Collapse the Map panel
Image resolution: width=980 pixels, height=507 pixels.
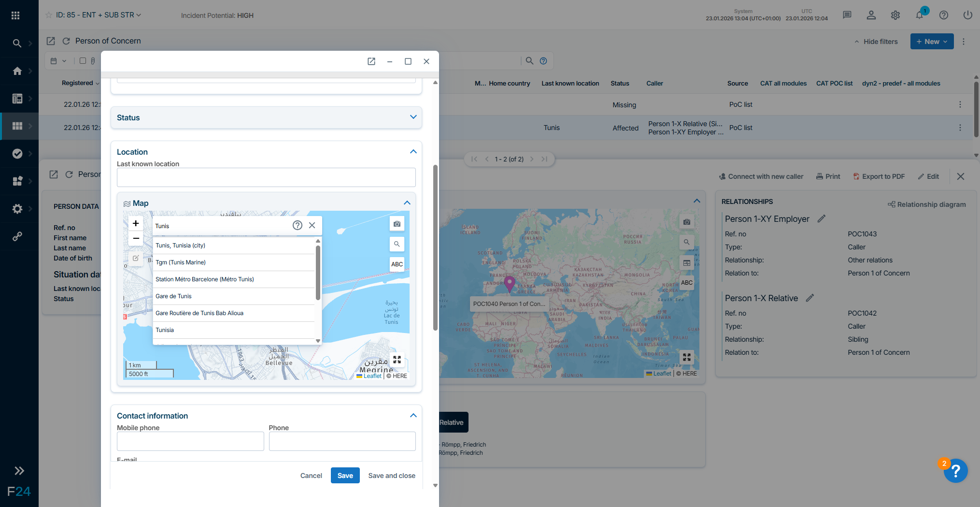407,203
